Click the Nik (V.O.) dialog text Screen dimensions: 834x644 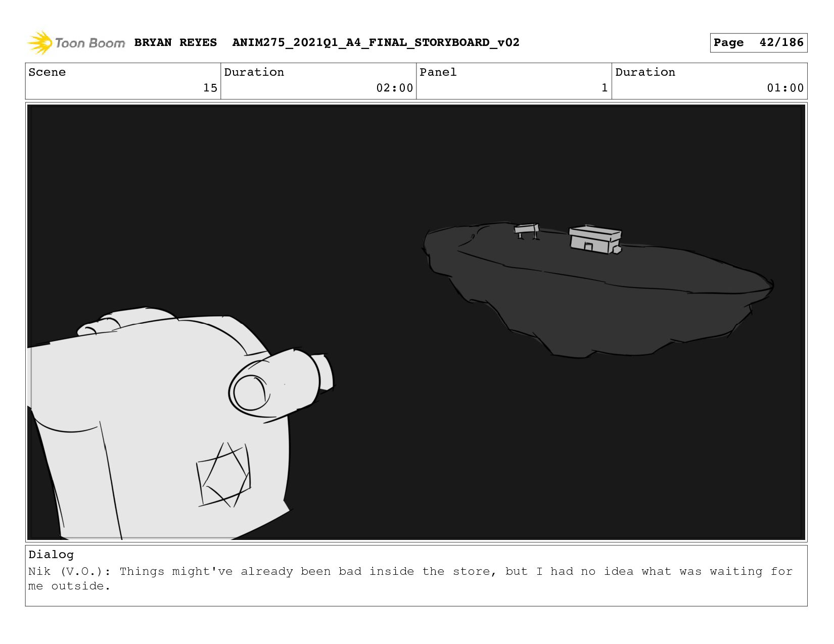click(x=410, y=578)
